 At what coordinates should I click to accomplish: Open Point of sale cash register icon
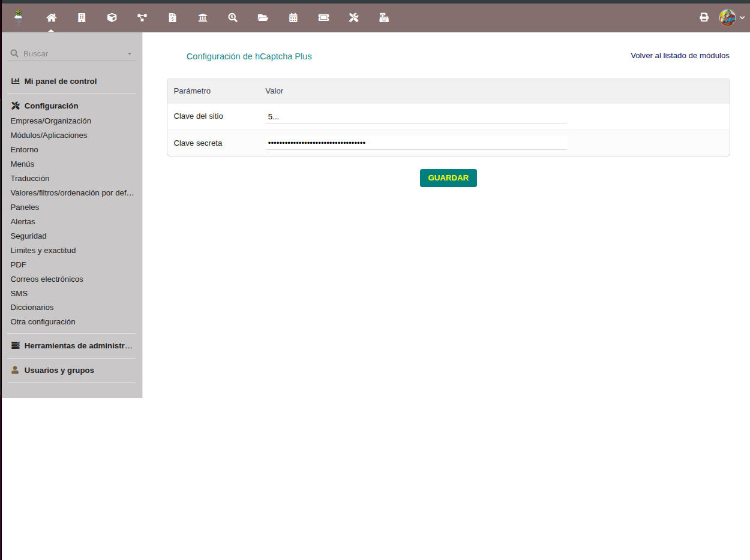click(x=384, y=17)
